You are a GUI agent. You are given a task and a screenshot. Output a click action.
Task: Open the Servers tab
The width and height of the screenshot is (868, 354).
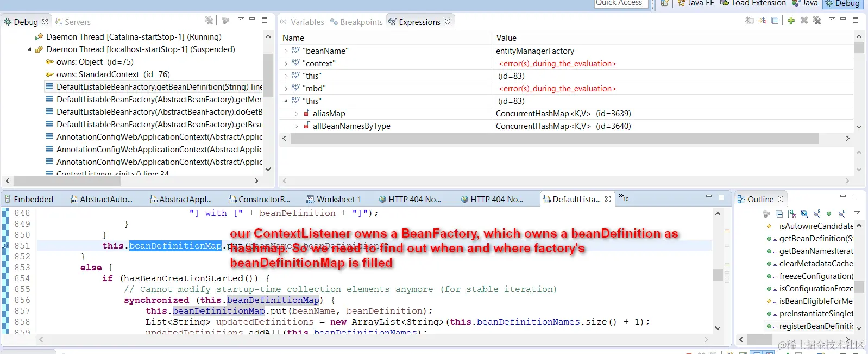pos(73,22)
